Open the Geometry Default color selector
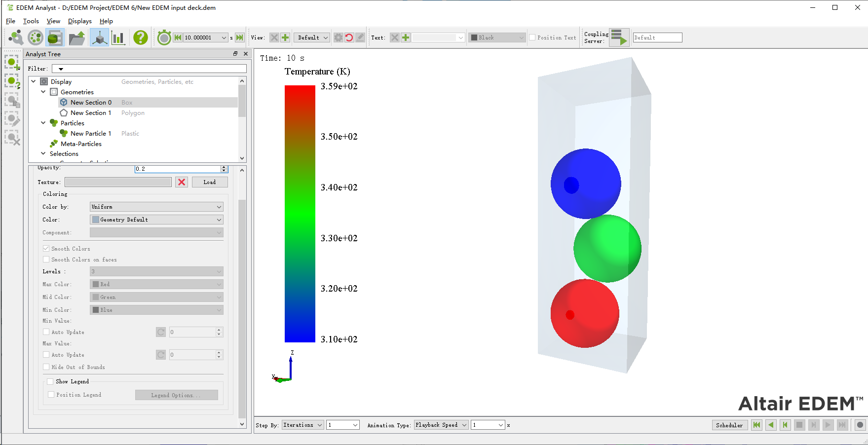Image resolution: width=868 pixels, height=445 pixels. (x=156, y=220)
